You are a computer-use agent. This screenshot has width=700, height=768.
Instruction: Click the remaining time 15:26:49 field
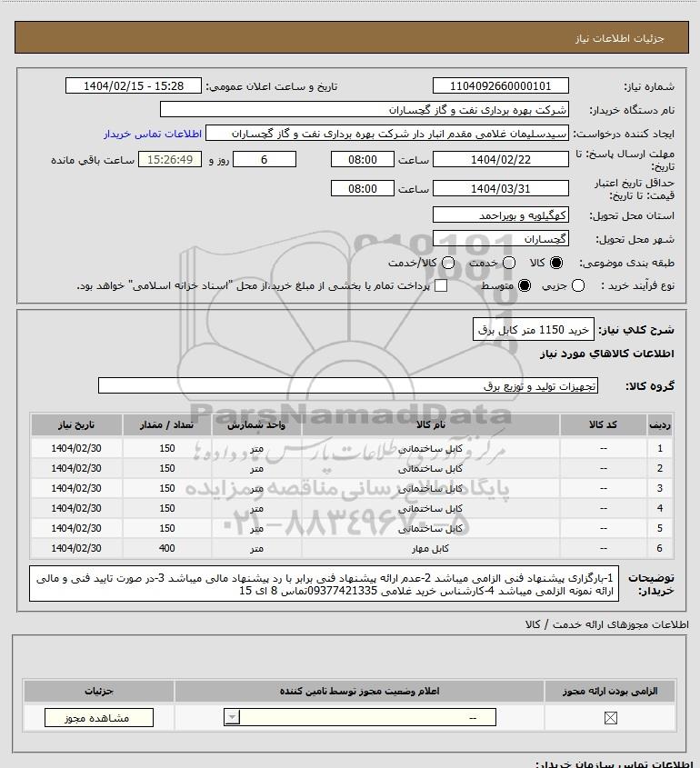point(170,160)
